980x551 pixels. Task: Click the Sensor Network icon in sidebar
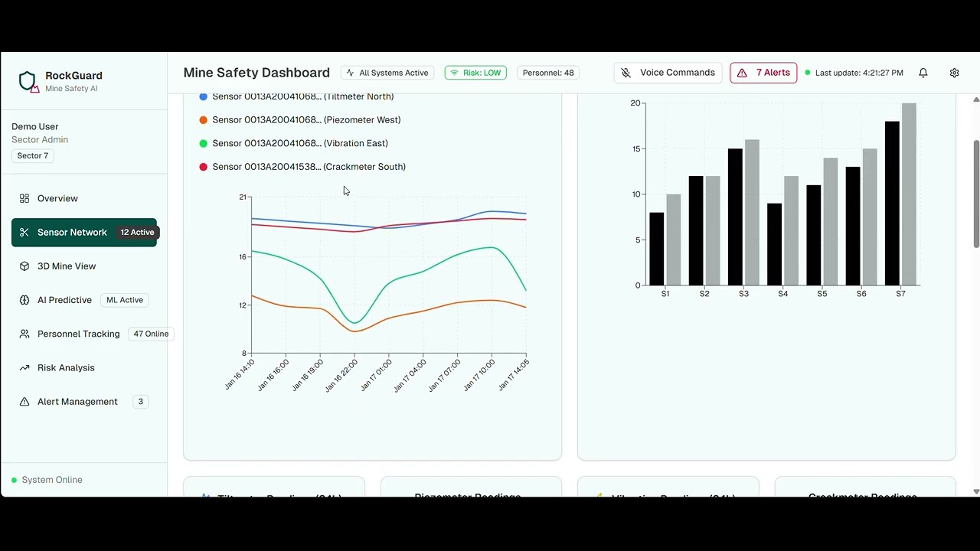coord(24,233)
